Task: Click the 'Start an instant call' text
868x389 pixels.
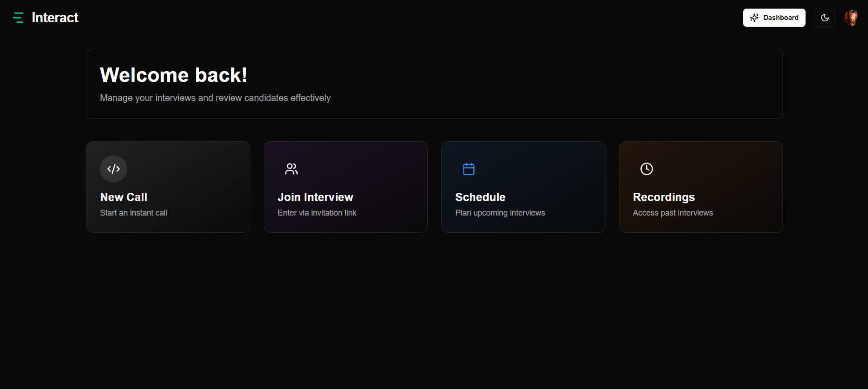Action: coord(134,213)
